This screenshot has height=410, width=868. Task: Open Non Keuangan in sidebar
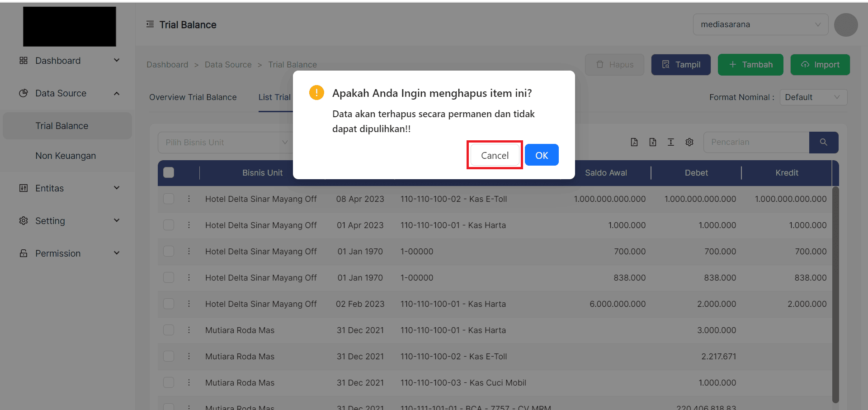pyautogui.click(x=66, y=156)
